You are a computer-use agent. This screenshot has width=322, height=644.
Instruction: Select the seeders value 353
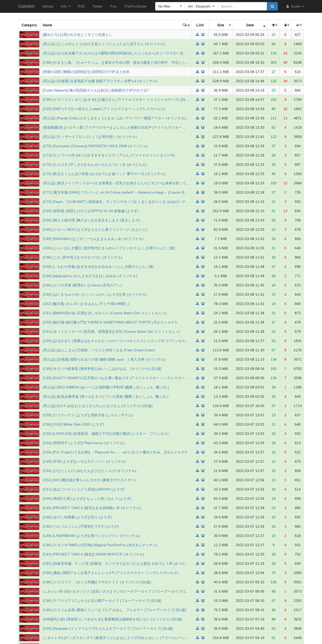(274, 62)
